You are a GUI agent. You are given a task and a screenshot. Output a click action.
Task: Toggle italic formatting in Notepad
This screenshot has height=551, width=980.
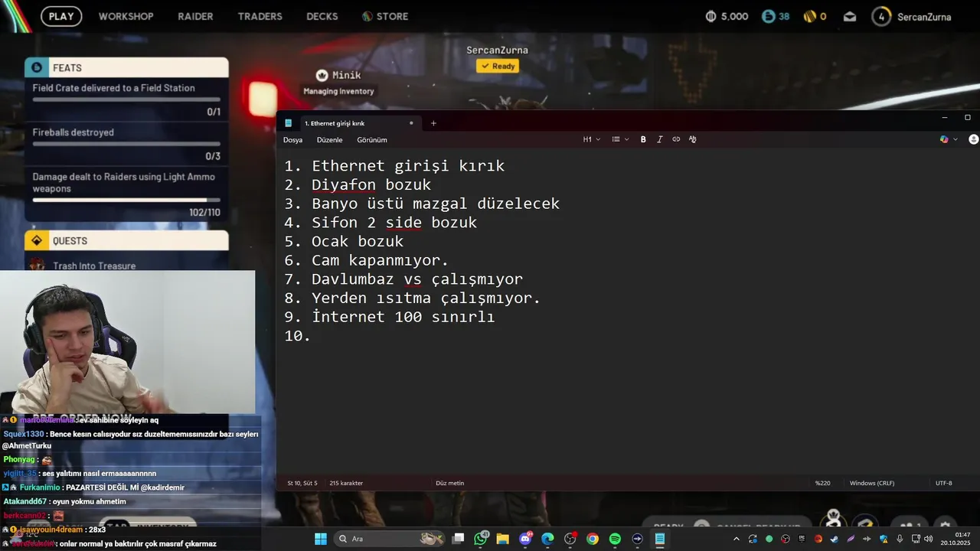[659, 139]
